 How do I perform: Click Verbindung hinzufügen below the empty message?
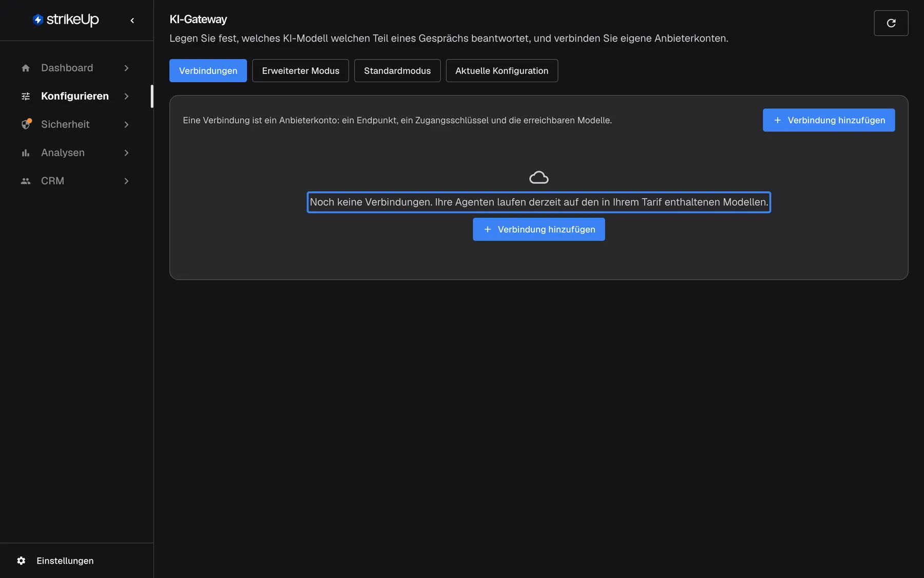tap(539, 229)
